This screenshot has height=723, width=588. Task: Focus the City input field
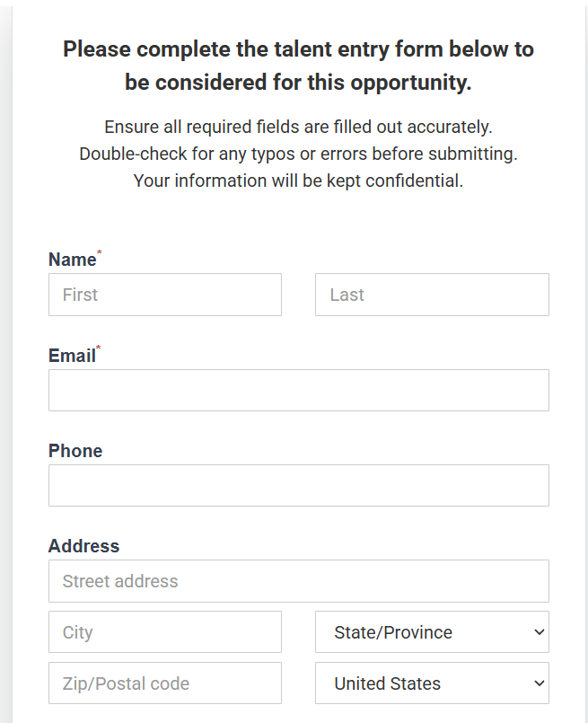pyautogui.click(x=164, y=632)
